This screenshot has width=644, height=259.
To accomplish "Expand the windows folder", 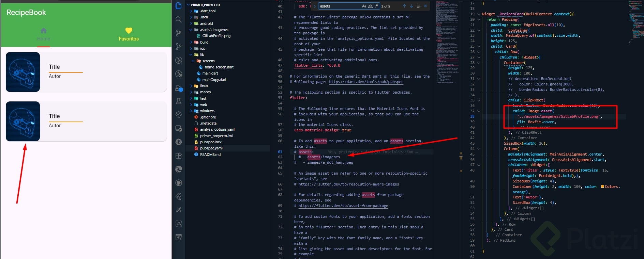I will click(191, 111).
